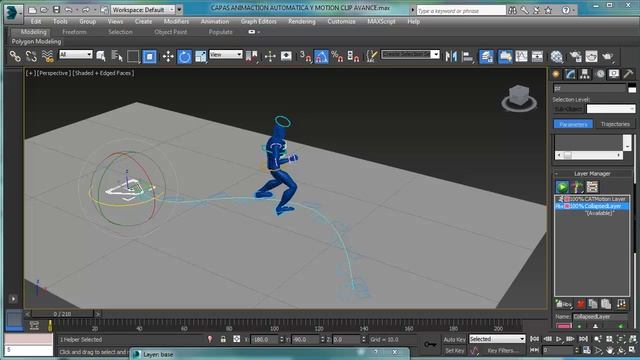Open the Material Editor icon

pyautogui.click(x=556, y=56)
